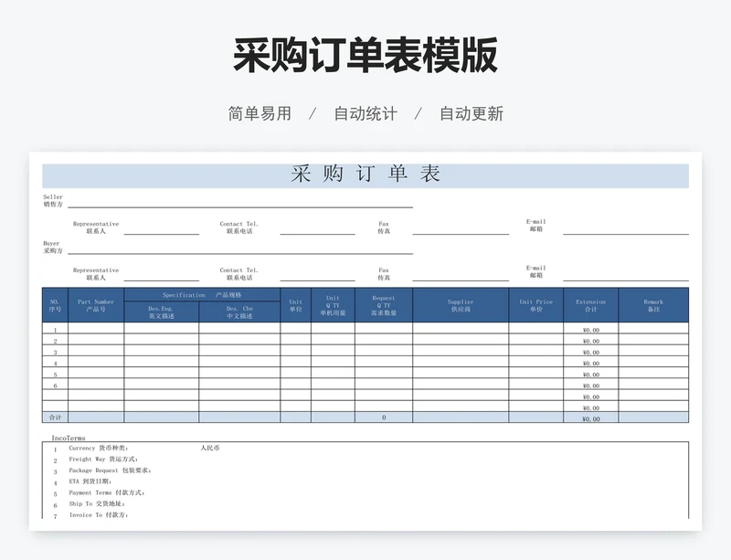Click the Request Q'TY total showing 0
This screenshot has width=731, height=560.
(384, 417)
